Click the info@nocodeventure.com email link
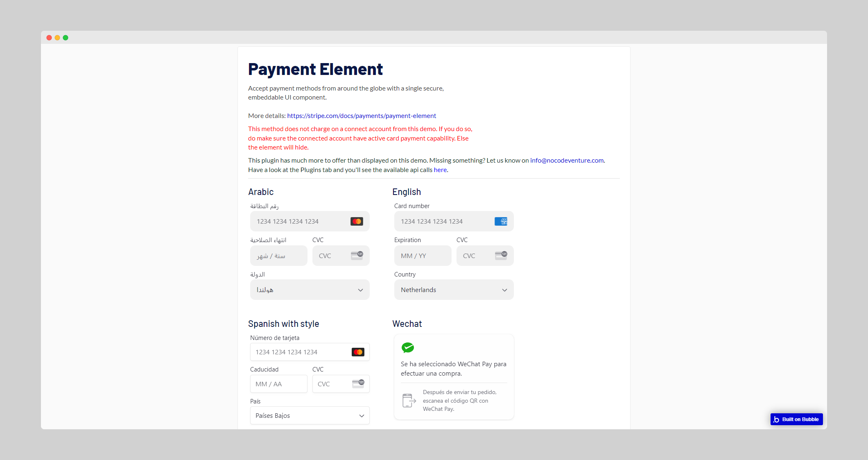This screenshot has height=460, width=868. point(567,161)
